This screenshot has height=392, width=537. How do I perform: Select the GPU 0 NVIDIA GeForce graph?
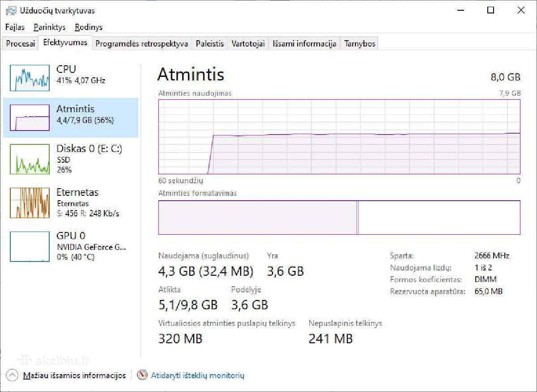(71, 246)
